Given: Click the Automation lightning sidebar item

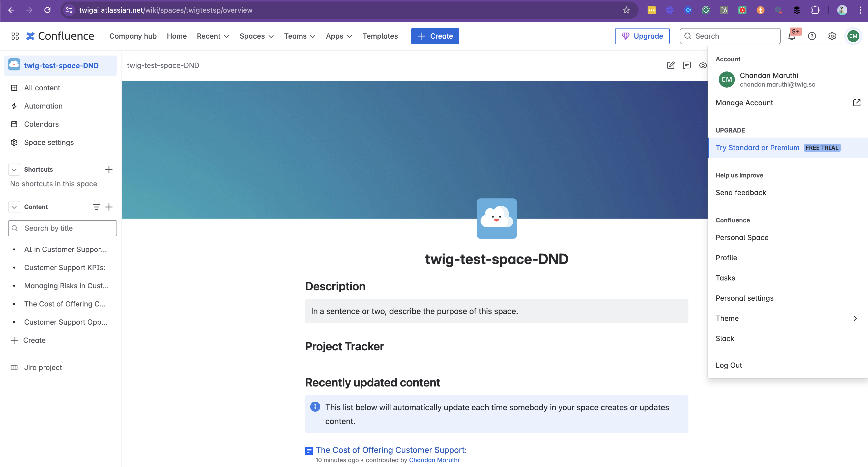Looking at the screenshot, I should pyautogui.click(x=43, y=106).
